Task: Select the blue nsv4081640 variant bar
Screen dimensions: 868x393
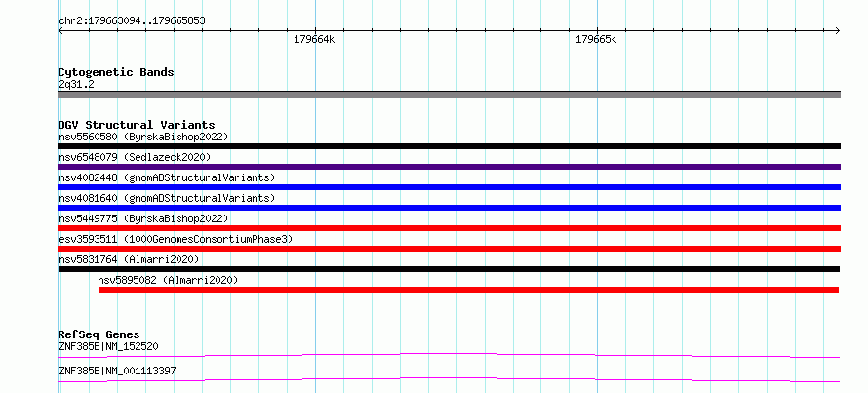Action: coord(449,208)
